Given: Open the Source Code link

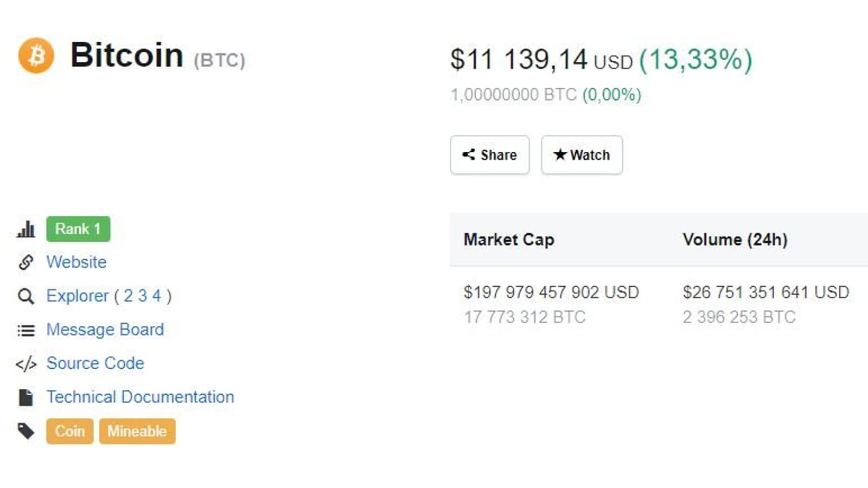Looking at the screenshot, I should pos(95,363).
